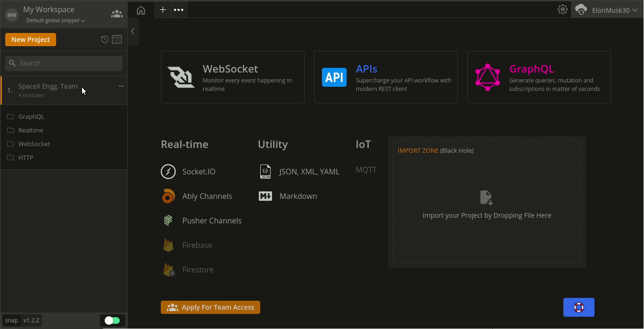Click the blue API logo icon
The height and width of the screenshot is (329, 644).
(x=334, y=77)
